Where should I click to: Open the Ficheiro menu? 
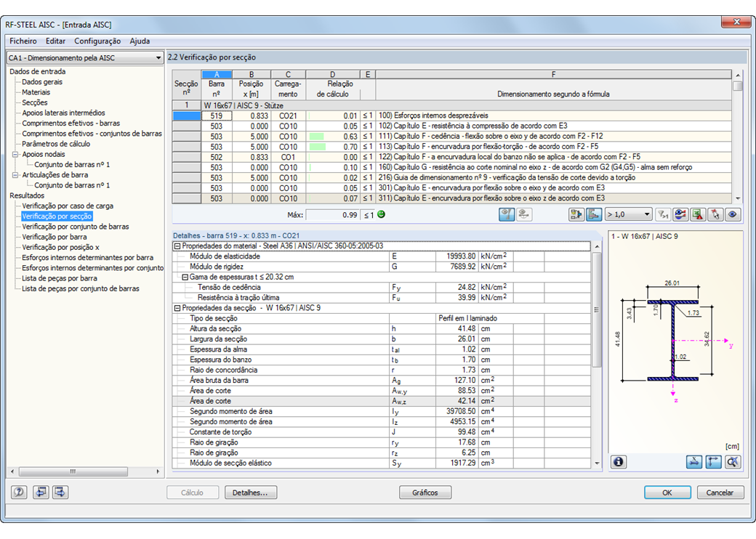(x=23, y=41)
